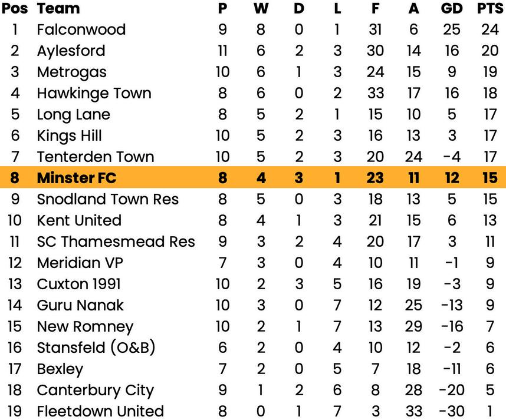Screen dimensions: 506x420
Task: Click Falconwood's 24 points value
Action: [x=489, y=29]
